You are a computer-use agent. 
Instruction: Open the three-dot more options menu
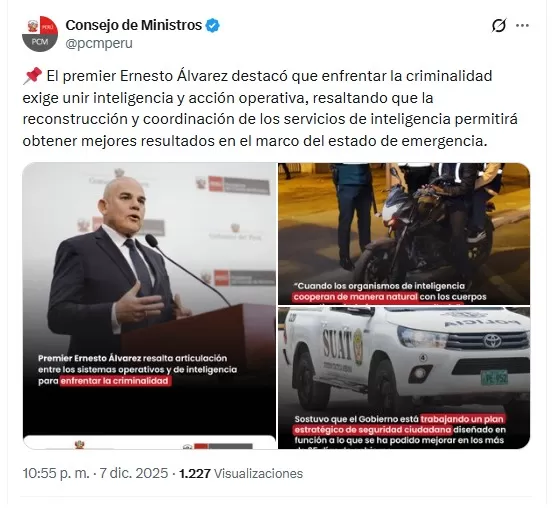pyautogui.click(x=522, y=26)
